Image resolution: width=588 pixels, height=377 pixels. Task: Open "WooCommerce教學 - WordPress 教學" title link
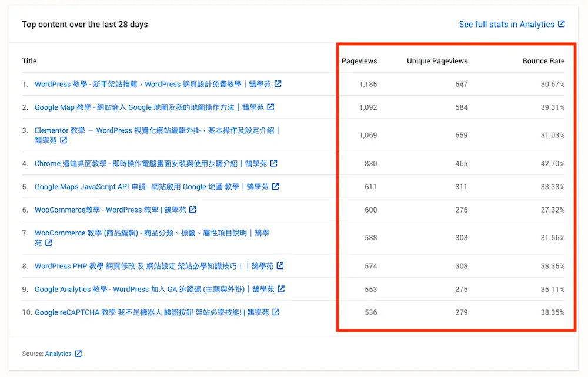111,210
